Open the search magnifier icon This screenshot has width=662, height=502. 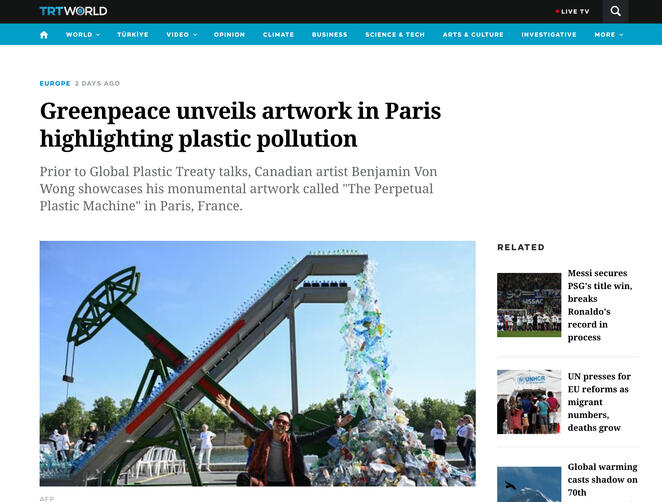click(x=616, y=11)
